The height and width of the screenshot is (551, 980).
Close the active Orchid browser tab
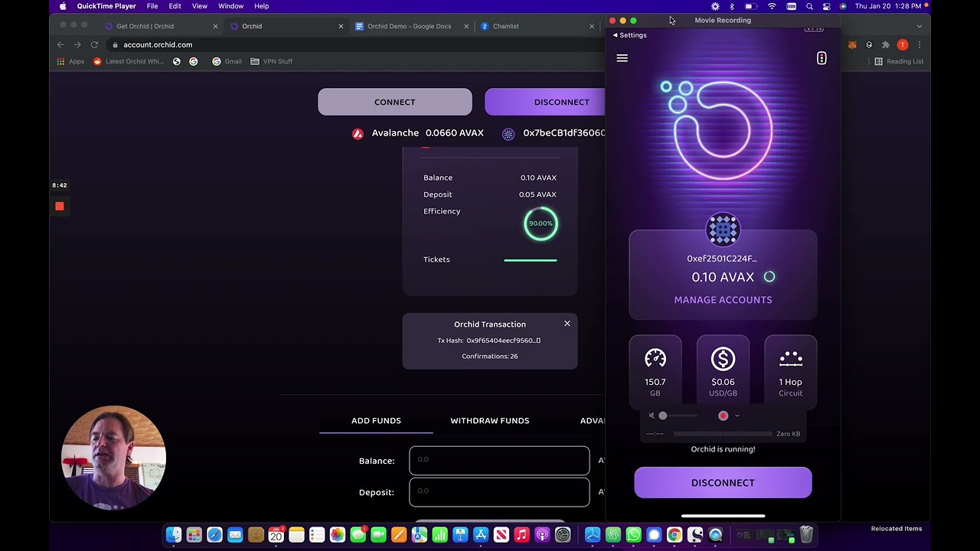[341, 26]
